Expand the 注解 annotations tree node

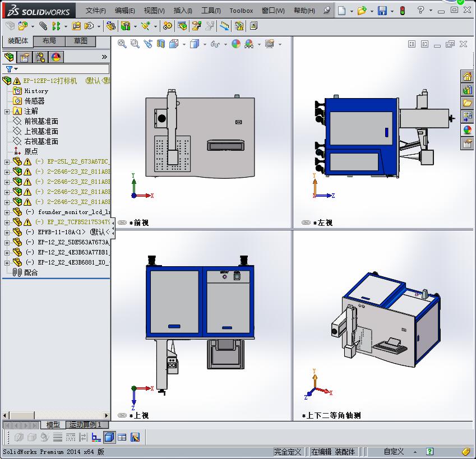pos(7,112)
